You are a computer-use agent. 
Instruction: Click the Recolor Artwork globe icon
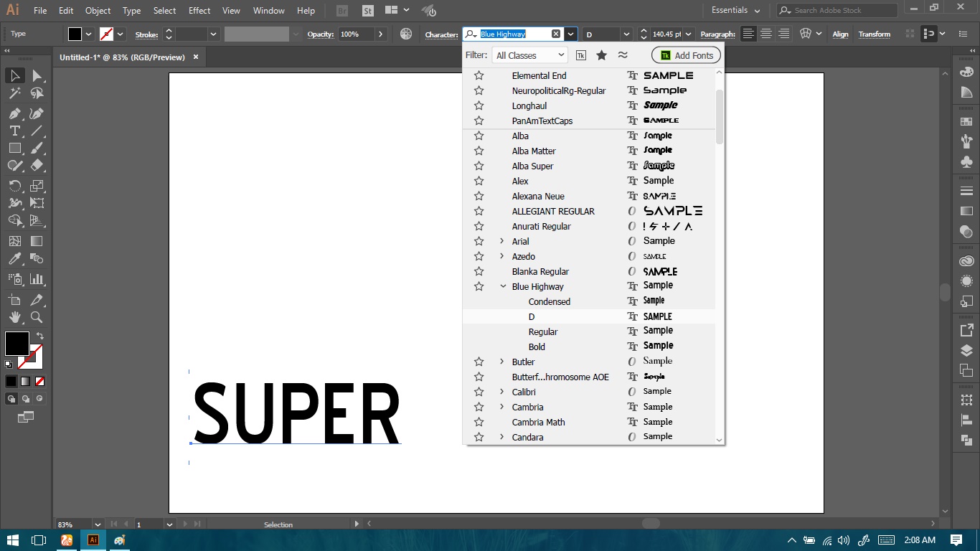coord(406,34)
